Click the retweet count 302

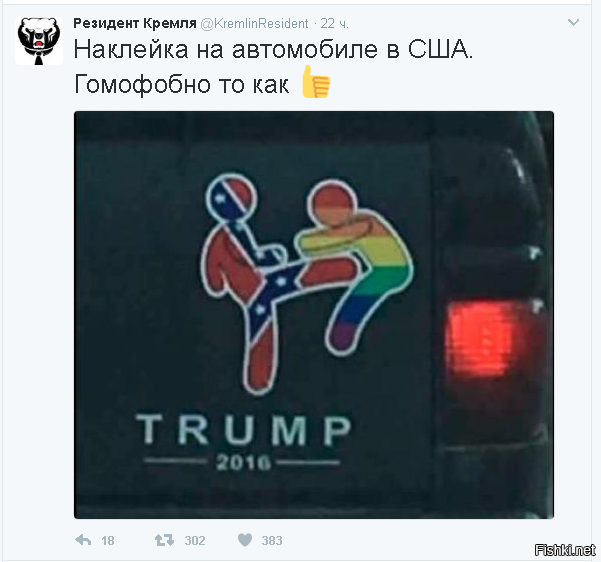coord(195,541)
